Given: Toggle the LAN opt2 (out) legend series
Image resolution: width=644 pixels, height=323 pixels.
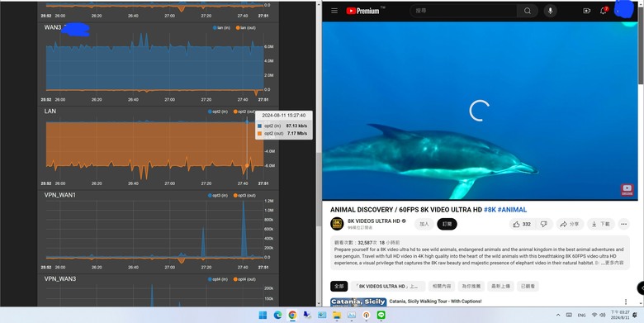Looking at the screenshot, I should click(x=244, y=112).
